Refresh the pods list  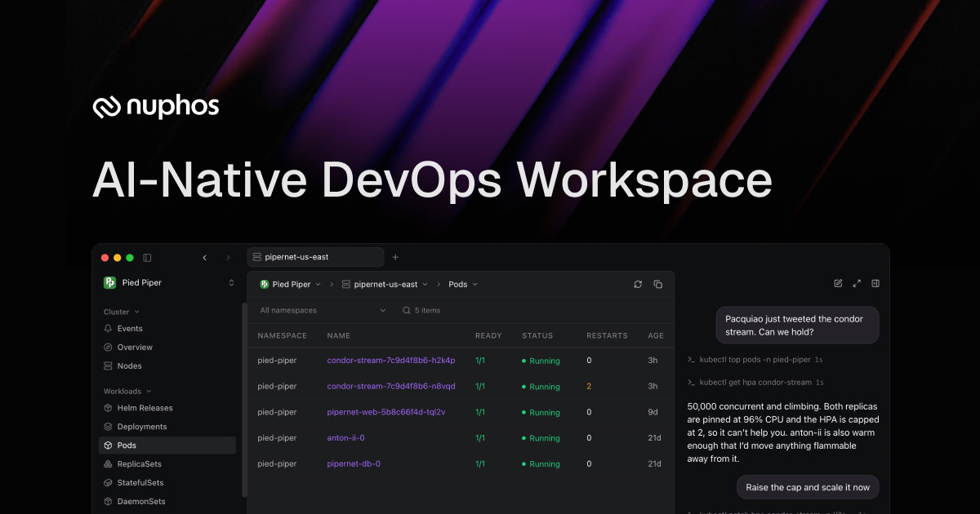tap(638, 285)
